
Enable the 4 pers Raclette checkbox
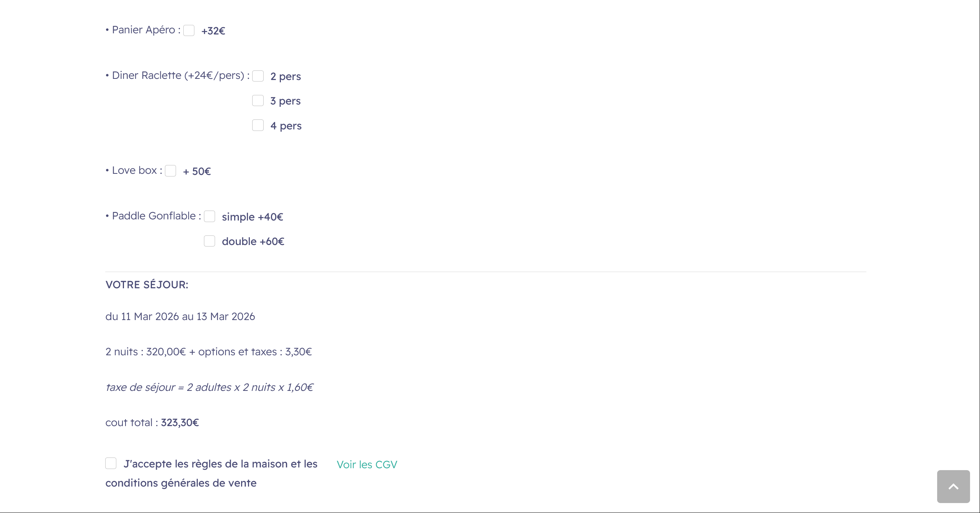258,126
